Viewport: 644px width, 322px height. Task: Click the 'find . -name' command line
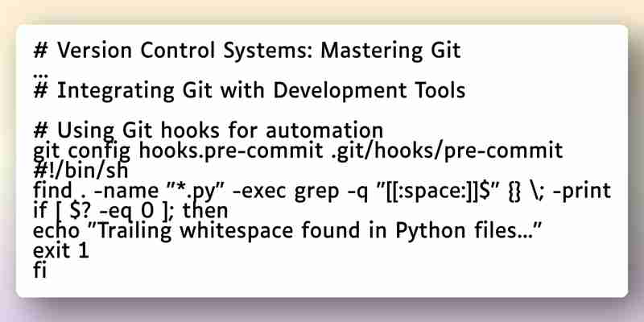[321, 191]
